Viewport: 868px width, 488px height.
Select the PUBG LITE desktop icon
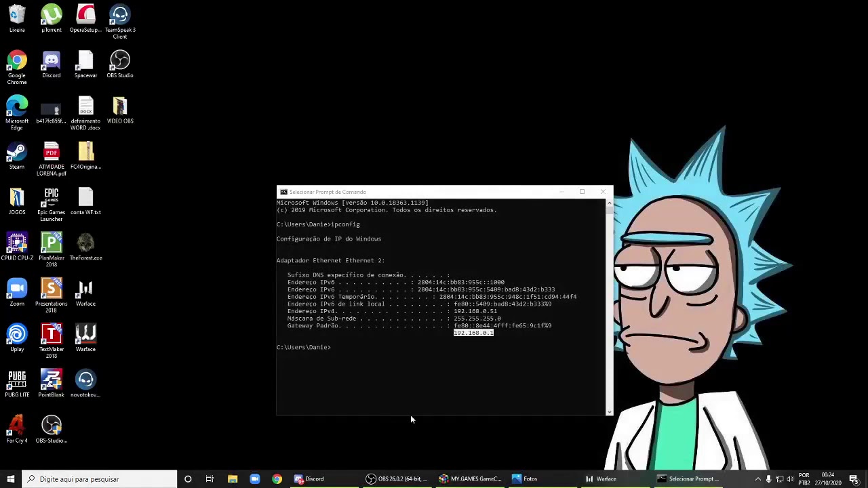tap(17, 384)
